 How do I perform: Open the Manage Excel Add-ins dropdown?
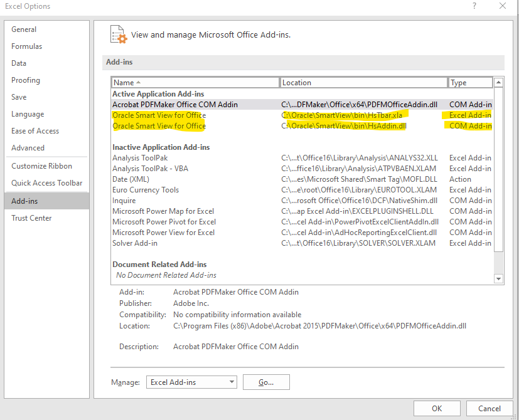click(x=191, y=382)
